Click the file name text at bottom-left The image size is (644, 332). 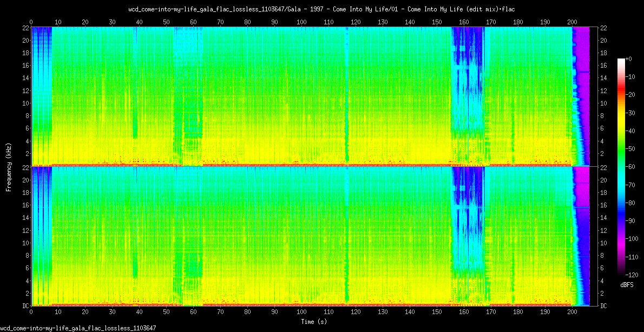tap(78, 328)
